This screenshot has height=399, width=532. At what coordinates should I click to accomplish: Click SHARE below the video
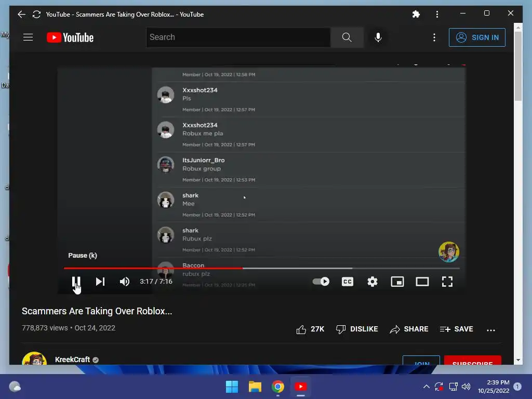[x=409, y=329]
